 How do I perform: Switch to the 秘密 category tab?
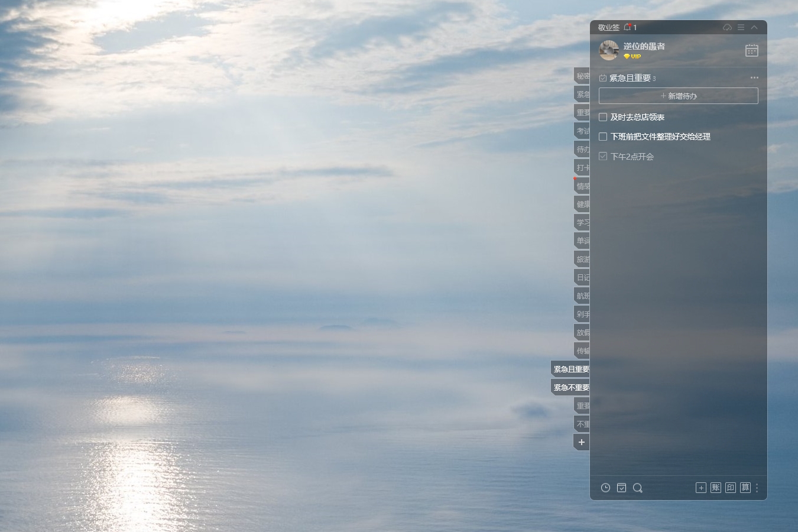point(582,76)
